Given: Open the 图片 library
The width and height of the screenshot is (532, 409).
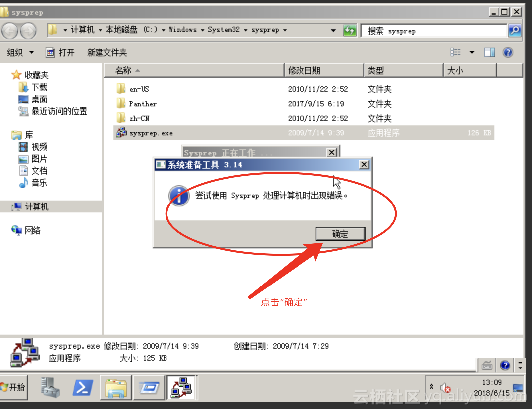Looking at the screenshot, I should coord(39,159).
